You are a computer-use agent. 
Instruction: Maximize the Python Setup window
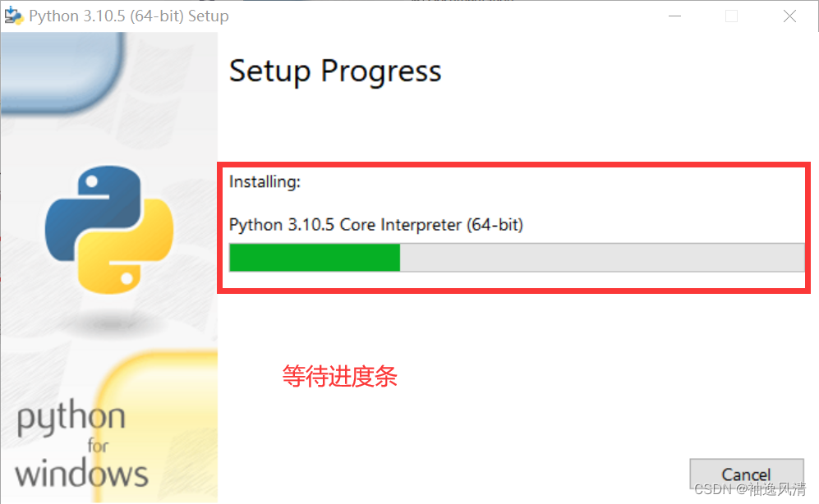732,16
